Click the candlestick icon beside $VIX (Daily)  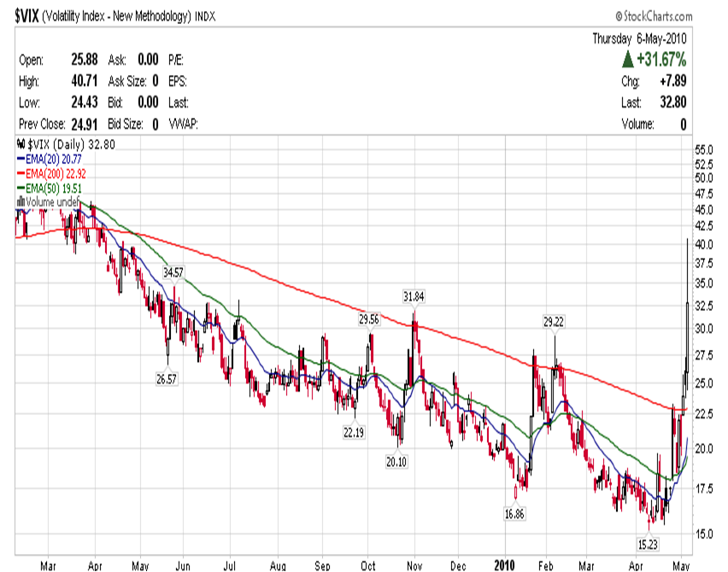pos(21,144)
